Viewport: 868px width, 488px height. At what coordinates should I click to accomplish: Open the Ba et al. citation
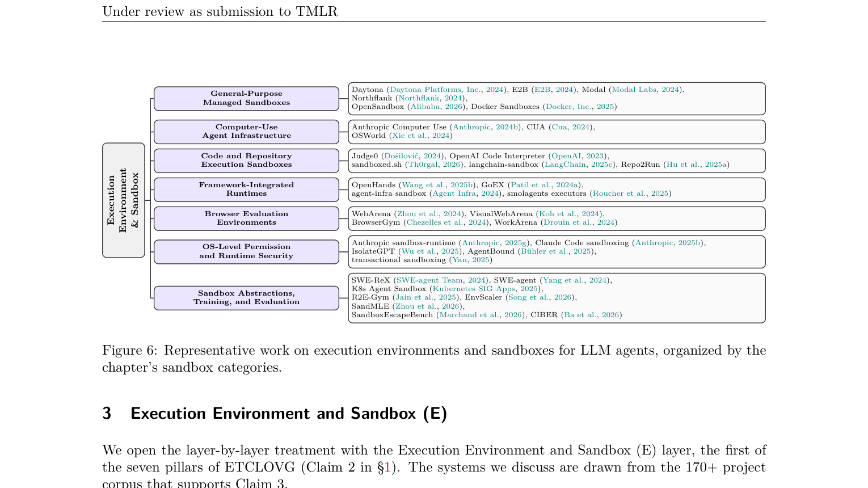[592, 315]
